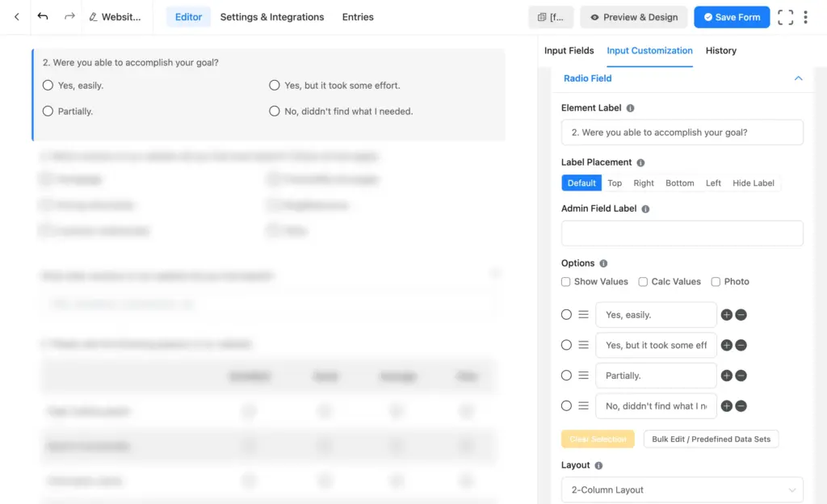Choose Left label placement
Viewport: 827px width, 504px height.
pos(713,183)
